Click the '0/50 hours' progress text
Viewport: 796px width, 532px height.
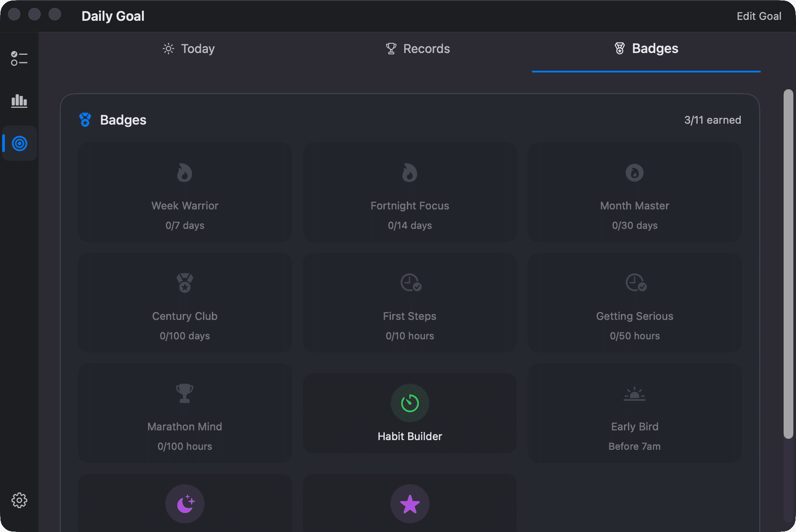tap(635, 336)
